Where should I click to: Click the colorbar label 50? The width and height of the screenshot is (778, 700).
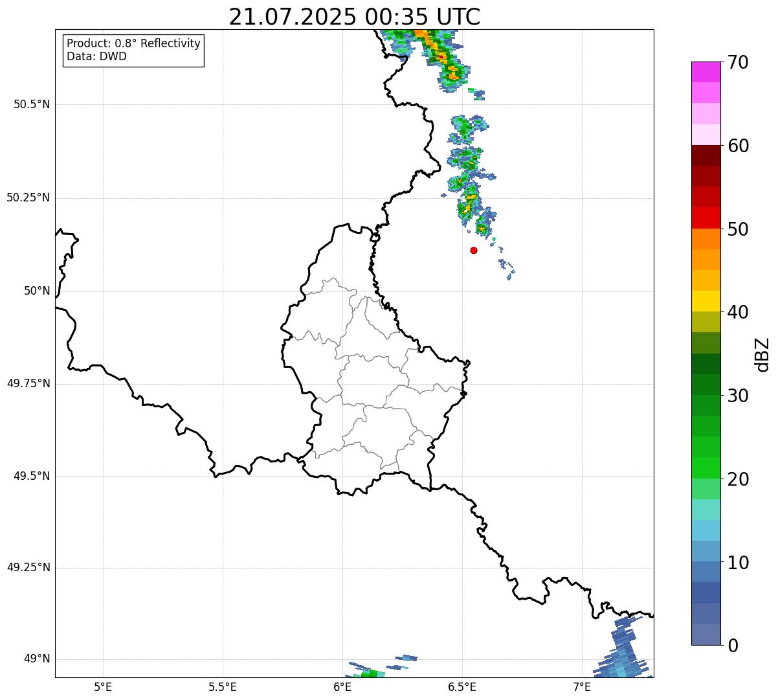tap(739, 229)
